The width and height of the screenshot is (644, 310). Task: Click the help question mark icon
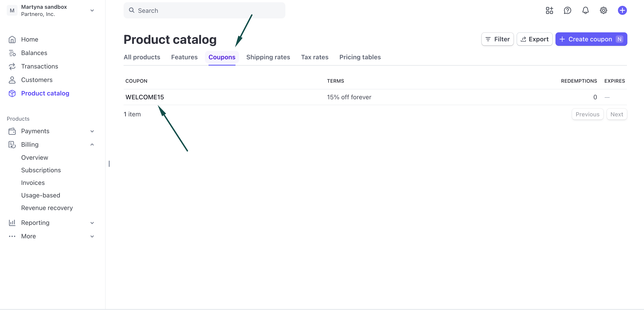tap(567, 11)
